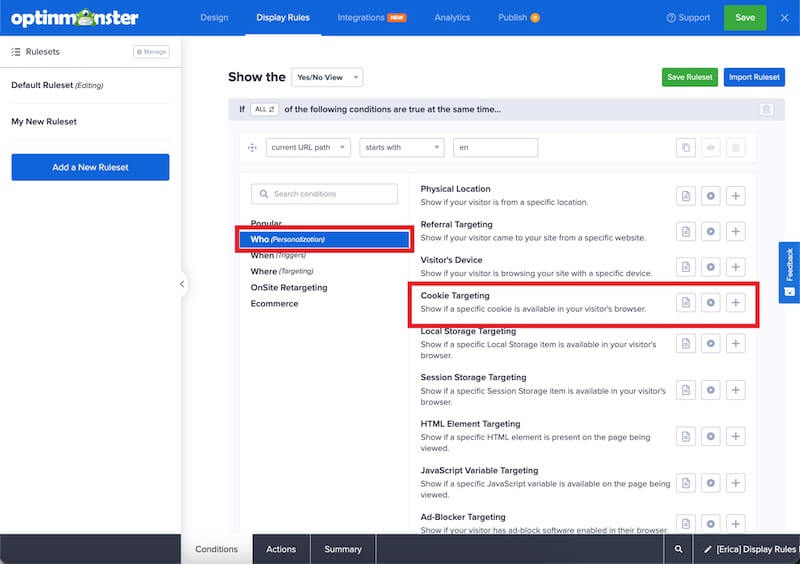Screen dimensions: 800x564
Task: Switch to the Actions bottom tab
Action: click(x=281, y=549)
